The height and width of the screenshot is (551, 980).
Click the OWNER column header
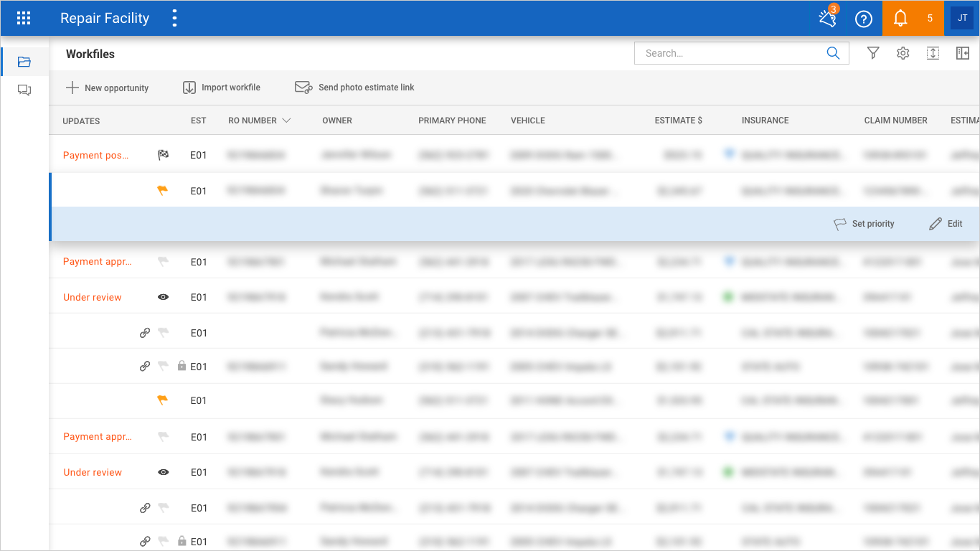[x=337, y=121]
